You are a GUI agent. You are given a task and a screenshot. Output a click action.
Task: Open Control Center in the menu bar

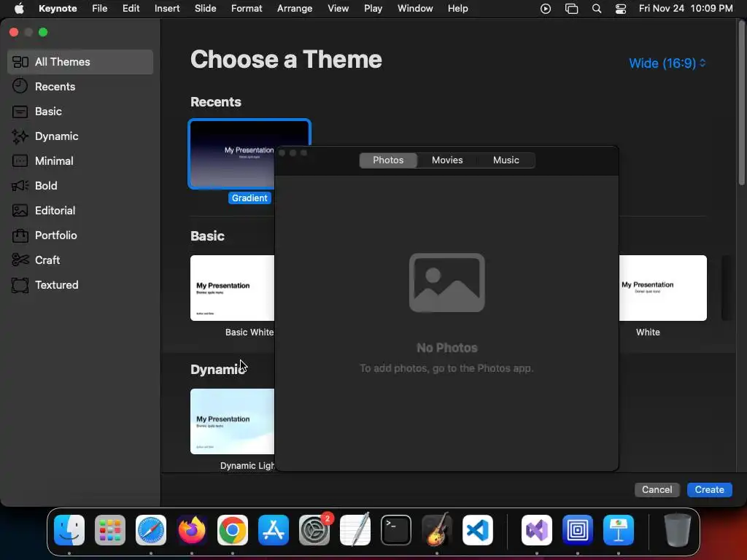(621, 9)
